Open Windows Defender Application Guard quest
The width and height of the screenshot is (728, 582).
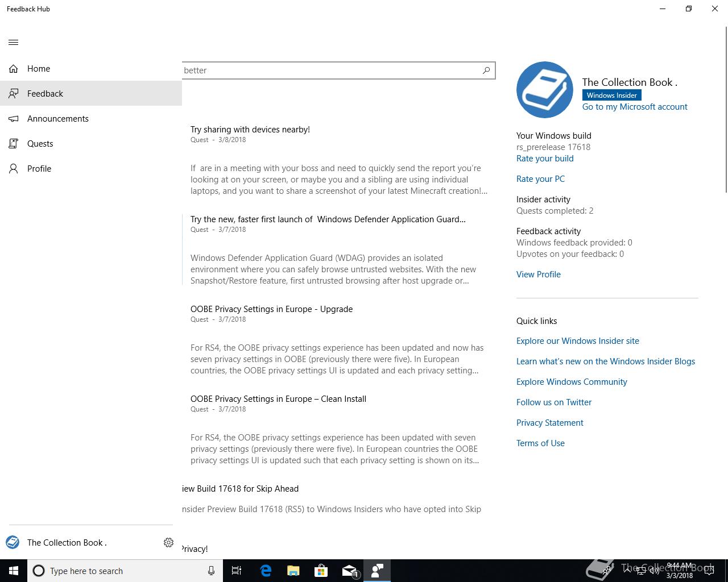click(328, 219)
